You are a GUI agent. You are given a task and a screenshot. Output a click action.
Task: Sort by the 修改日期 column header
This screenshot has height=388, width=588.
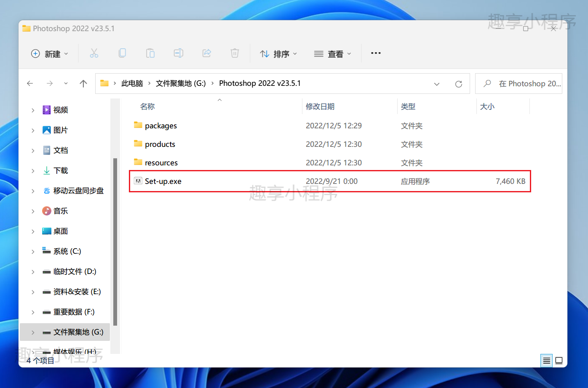(x=320, y=106)
